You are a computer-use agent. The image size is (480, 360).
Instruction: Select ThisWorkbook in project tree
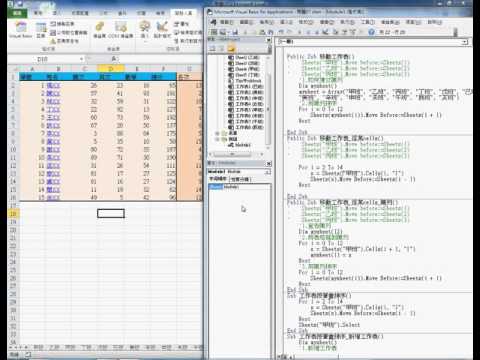point(245,81)
